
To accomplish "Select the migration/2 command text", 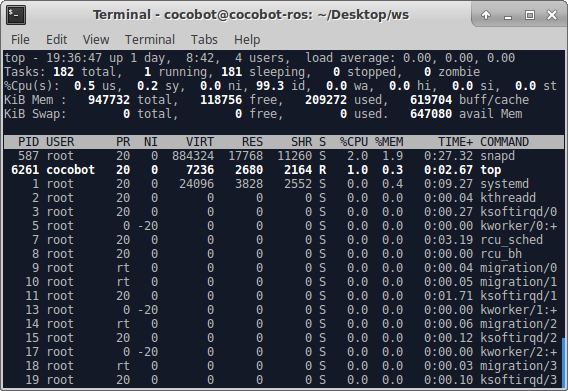I will [x=518, y=324].
